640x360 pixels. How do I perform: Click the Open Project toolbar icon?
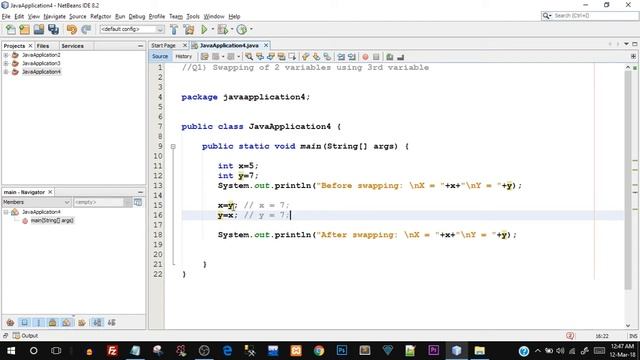pos(39,29)
